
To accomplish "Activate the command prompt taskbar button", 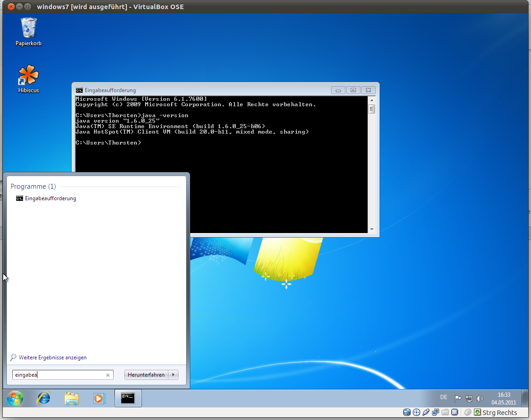I will [128, 398].
